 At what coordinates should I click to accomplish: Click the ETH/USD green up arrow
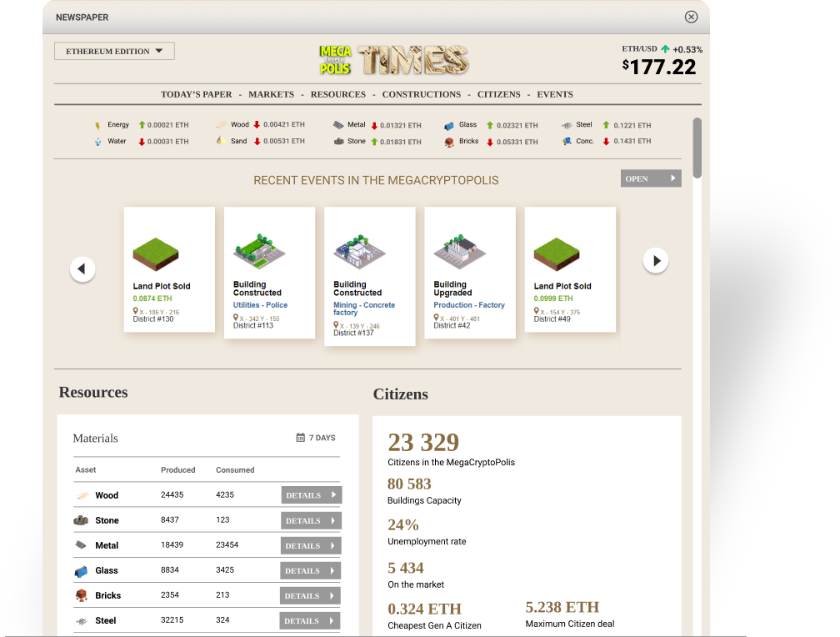[x=665, y=49]
